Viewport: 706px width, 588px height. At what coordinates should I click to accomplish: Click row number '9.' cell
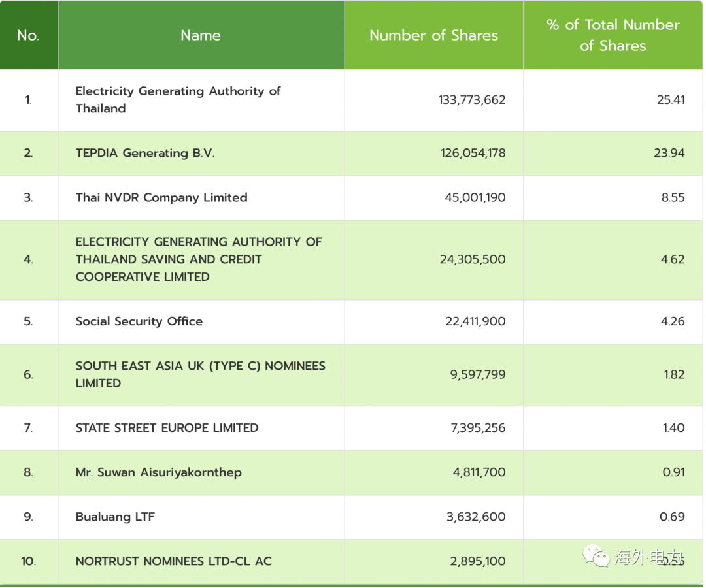click(28, 517)
